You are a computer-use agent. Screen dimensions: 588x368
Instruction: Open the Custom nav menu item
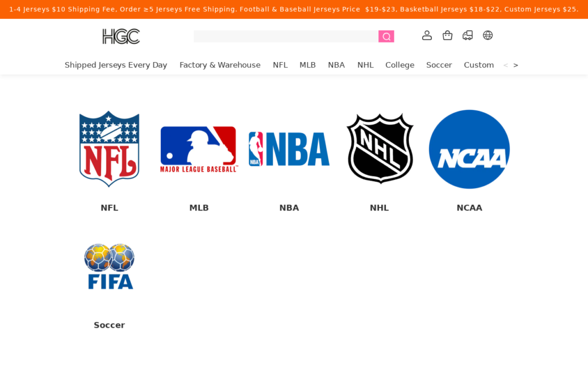479,65
